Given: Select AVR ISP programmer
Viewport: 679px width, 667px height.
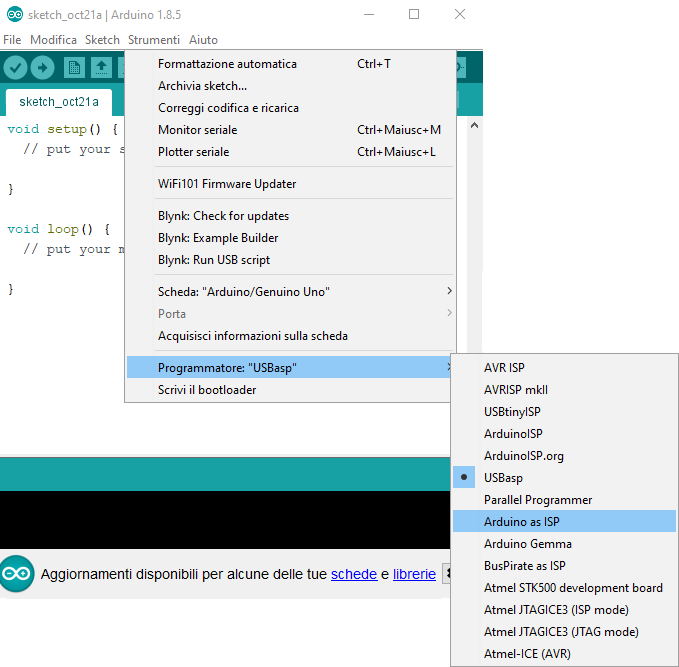Looking at the screenshot, I should click(564, 367).
